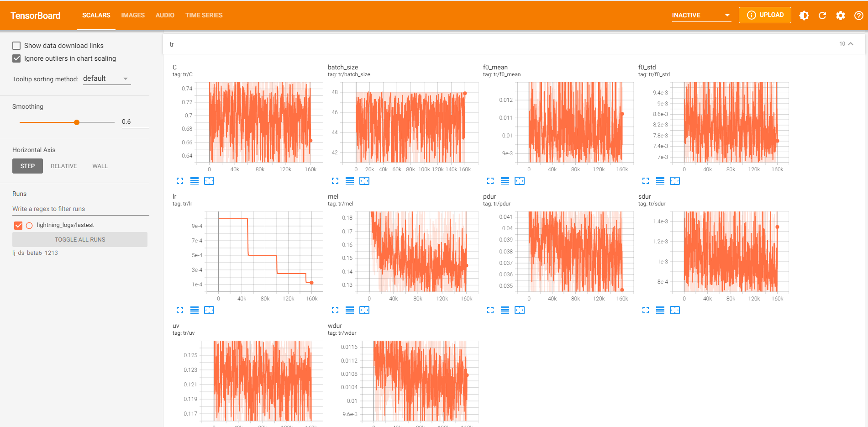Uncheck Ignore outliers in chart scaling
This screenshot has height=427, width=868.
tap(16, 58)
